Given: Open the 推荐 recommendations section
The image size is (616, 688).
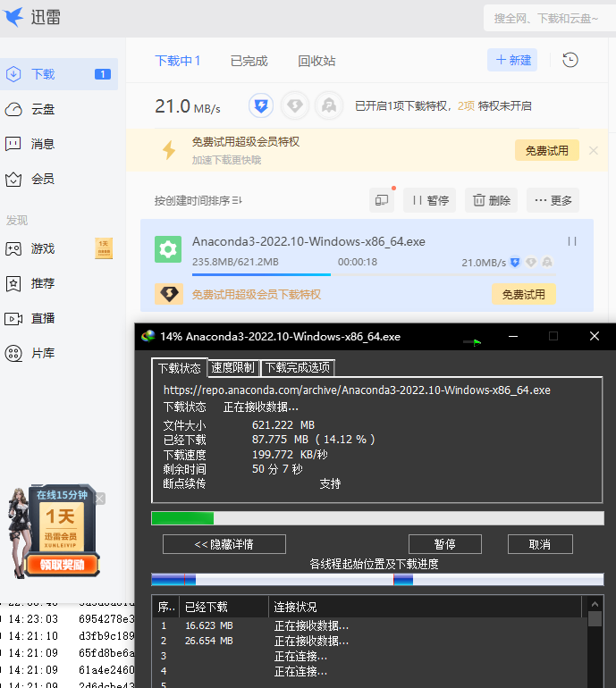Looking at the screenshot, I should 43,283.
